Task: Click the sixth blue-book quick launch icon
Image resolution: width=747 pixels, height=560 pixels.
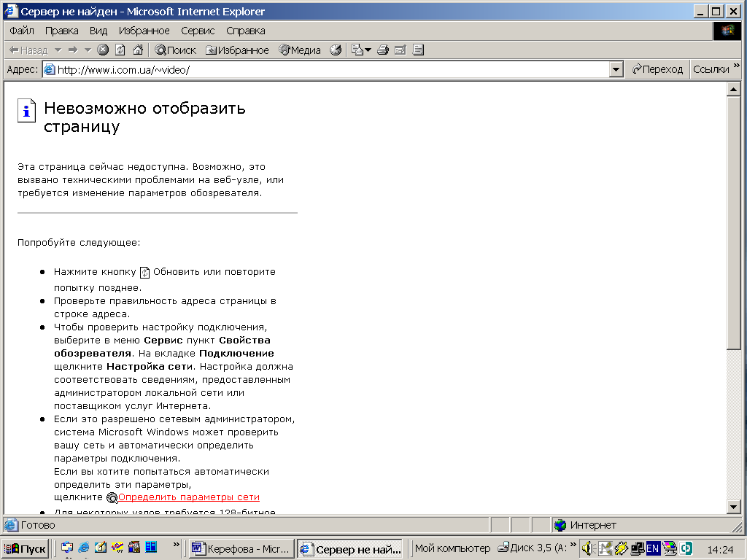Action: pyautogui.click(x=151, y=548)
